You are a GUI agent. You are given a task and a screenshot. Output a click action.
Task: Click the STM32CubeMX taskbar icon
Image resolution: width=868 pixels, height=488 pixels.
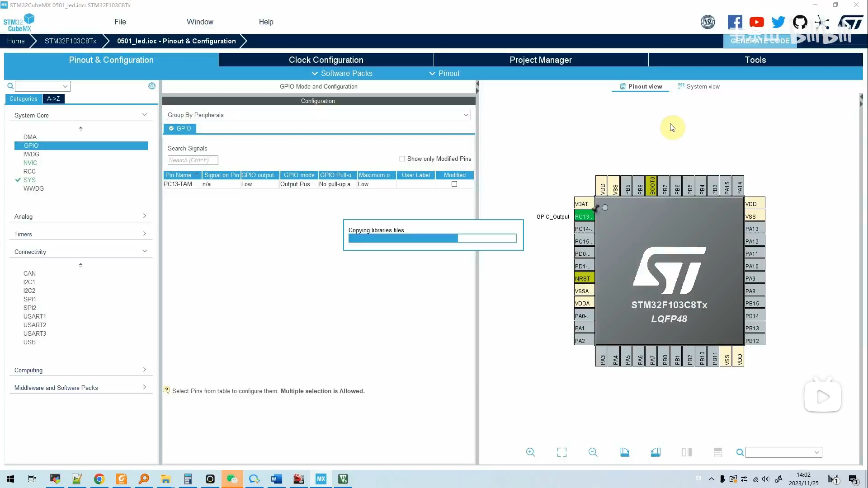tap(321, 479)
